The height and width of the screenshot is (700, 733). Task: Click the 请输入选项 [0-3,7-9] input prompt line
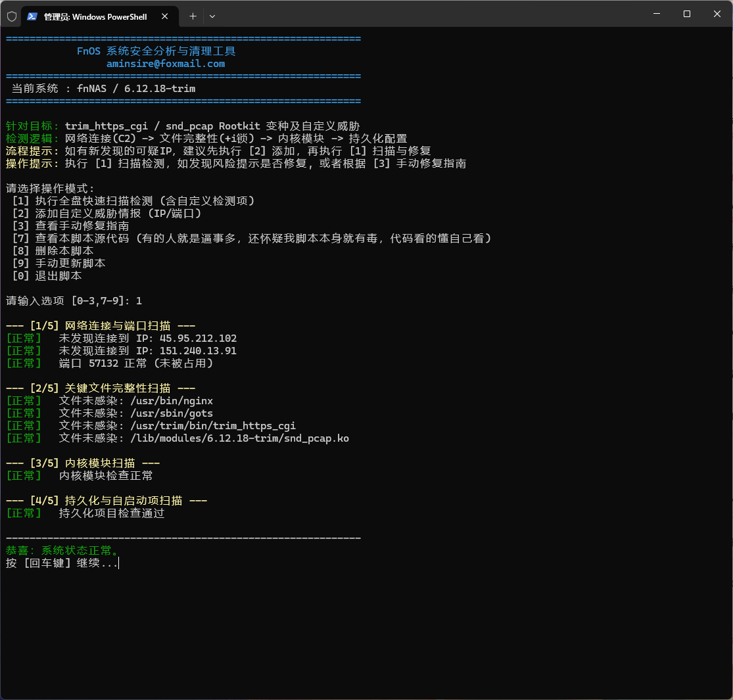click(74, 301)
